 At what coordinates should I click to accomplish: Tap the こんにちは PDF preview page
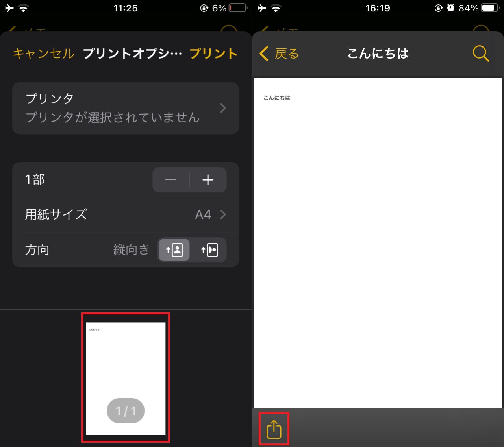(378, 243)
